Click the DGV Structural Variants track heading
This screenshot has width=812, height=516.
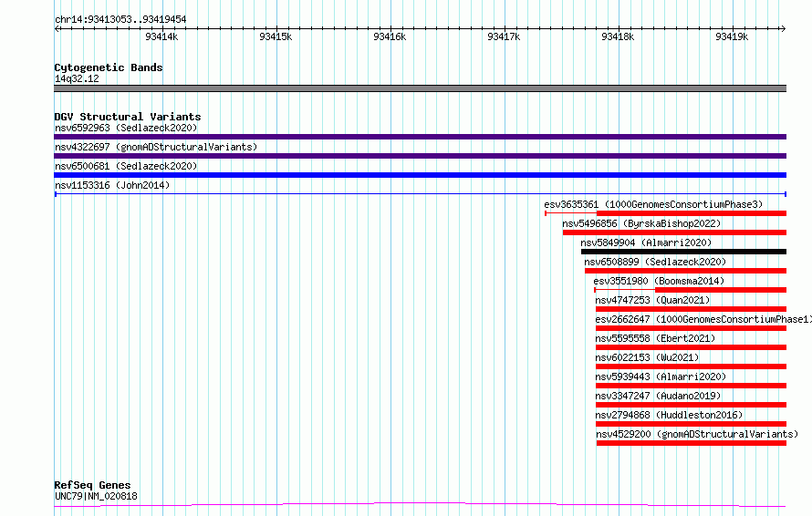(128, 117)
